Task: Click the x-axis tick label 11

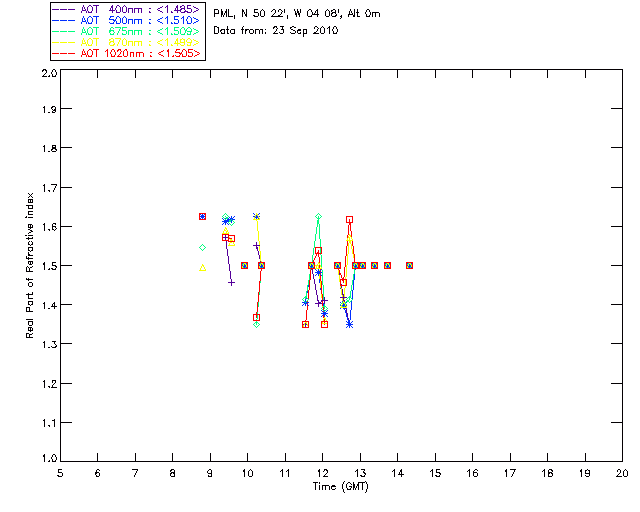Action: [x=285, y=473]
